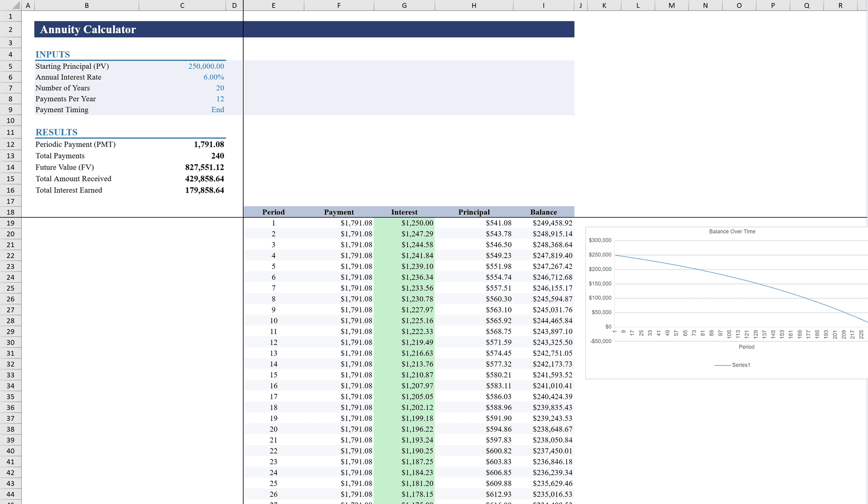This screenshot has width=868, height=504.
Task: Select row 19 header
Action: (11, 223)
